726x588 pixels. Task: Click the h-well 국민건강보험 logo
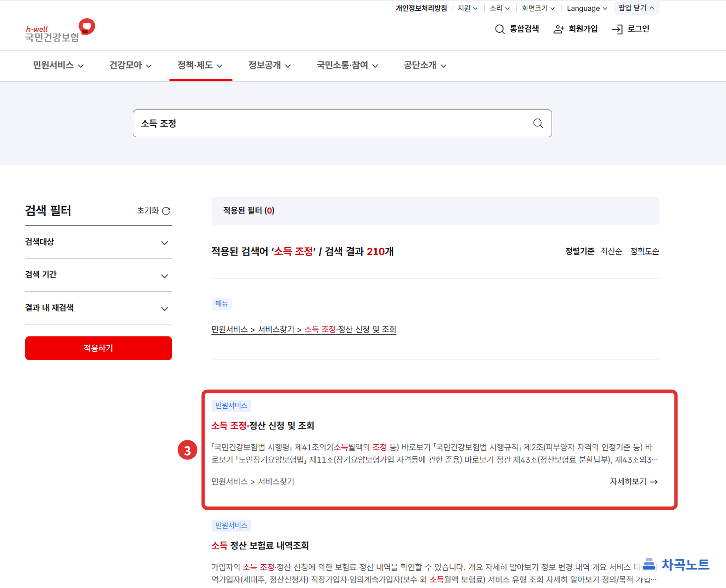[60, 31]
